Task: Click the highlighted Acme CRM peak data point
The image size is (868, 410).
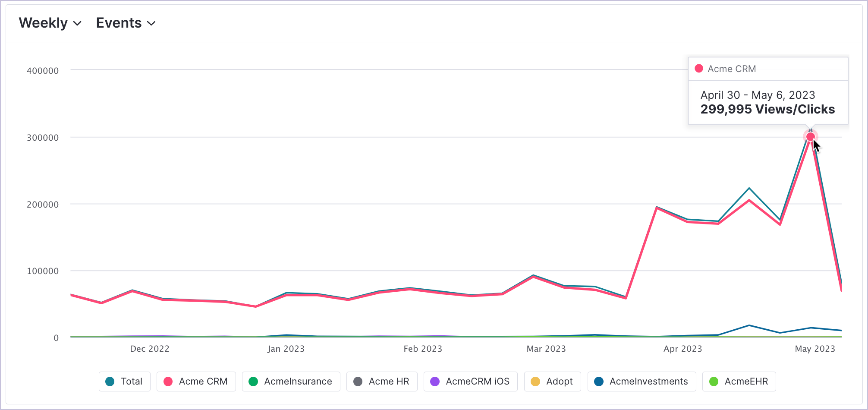Action: (810, 137)
